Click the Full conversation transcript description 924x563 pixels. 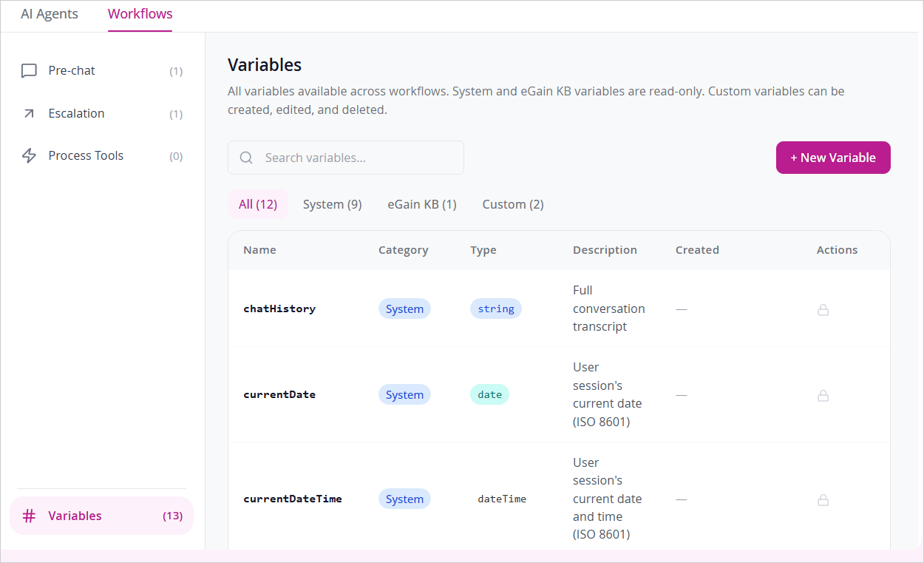tap(609, 309)
